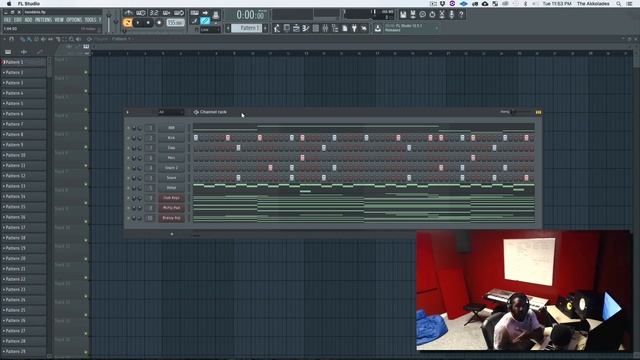Toggle loop recording icon
This screenshot has height=360, width=640.
coord(179,13)
